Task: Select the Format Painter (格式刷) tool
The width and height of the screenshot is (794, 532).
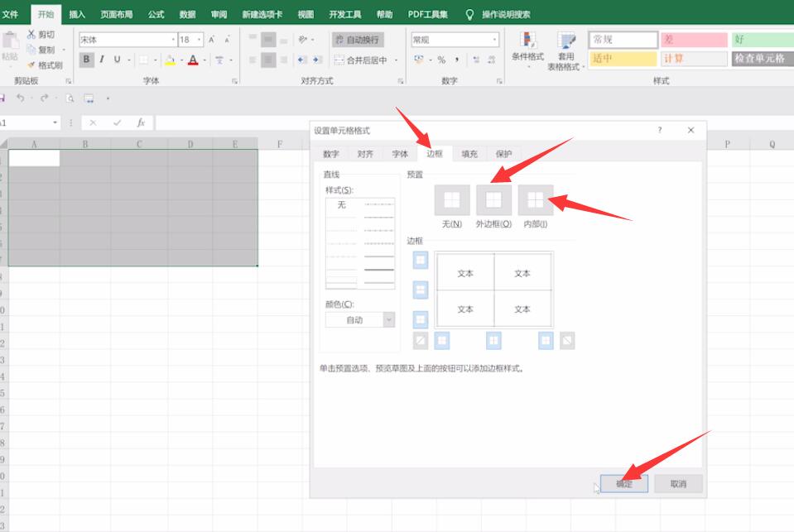Action: [45, 65]
